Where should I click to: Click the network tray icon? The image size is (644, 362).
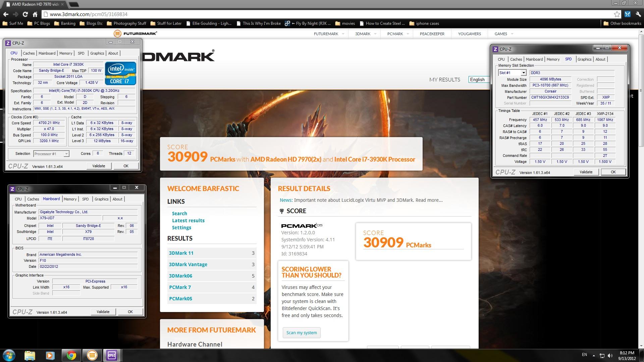pyautogui.click(x=602, y=355)
